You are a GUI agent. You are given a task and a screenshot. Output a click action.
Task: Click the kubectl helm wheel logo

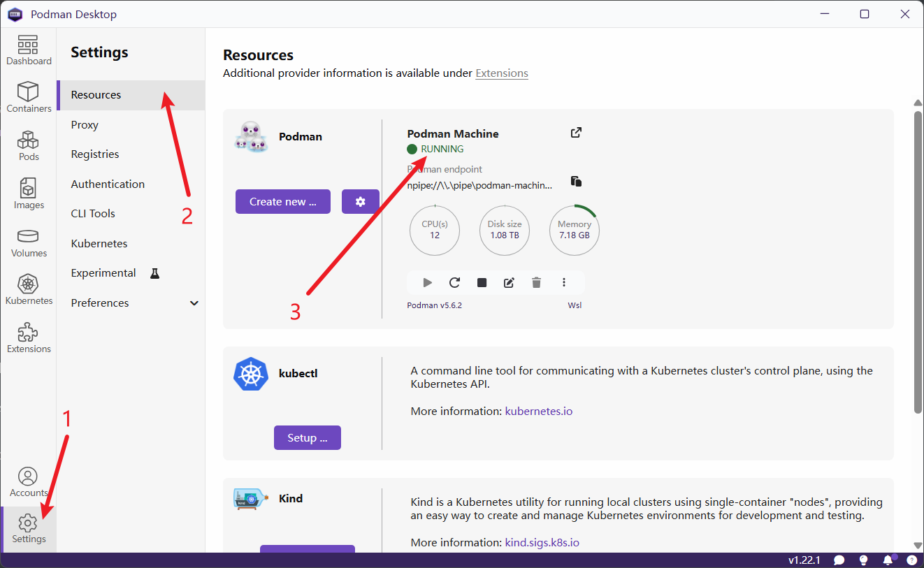(x=251, y=374)
